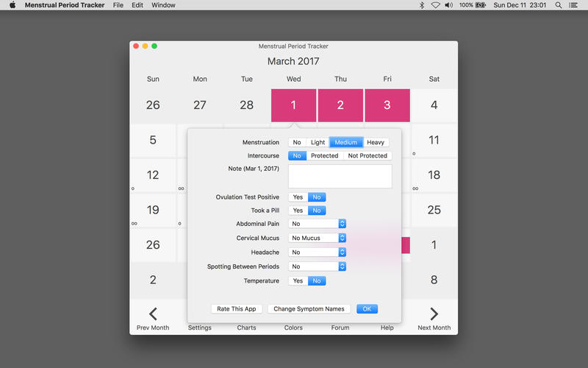Click the volume icon in menu bar
Screen dimensions: 588x368
click(449, 5)
